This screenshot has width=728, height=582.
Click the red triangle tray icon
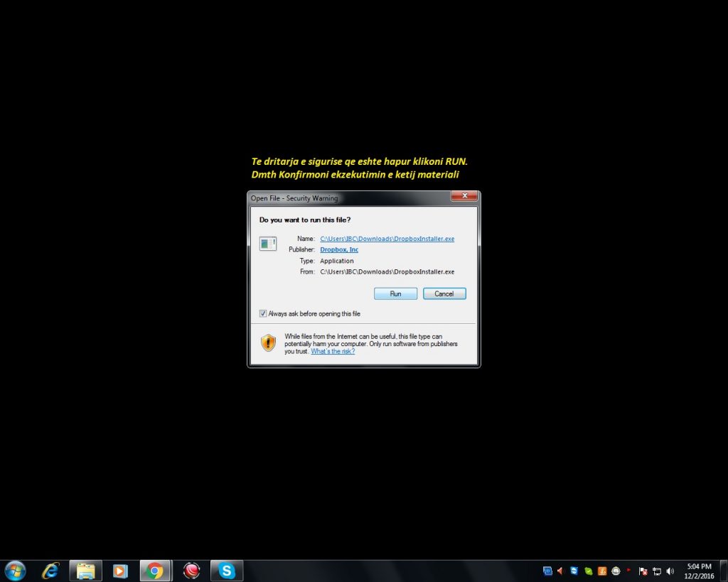pyautogui.click(x=560, y=571)
